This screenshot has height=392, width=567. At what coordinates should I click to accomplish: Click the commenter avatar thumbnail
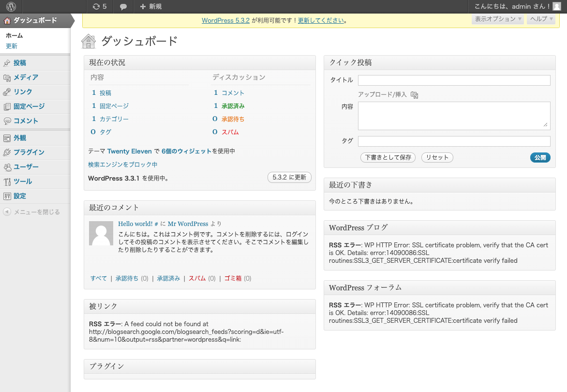coord(101,233)
